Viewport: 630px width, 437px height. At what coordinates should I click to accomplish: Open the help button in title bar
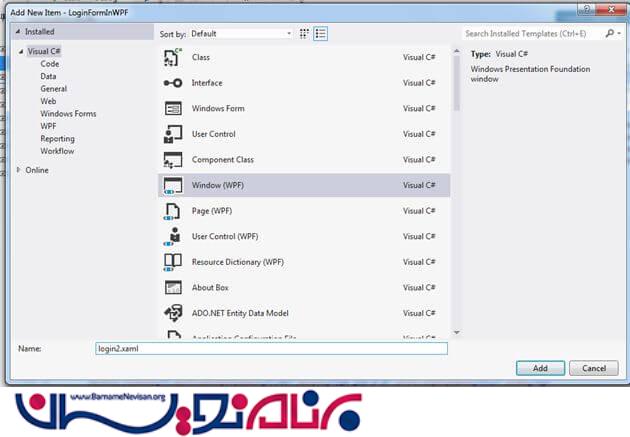click(x=587, y=10)
